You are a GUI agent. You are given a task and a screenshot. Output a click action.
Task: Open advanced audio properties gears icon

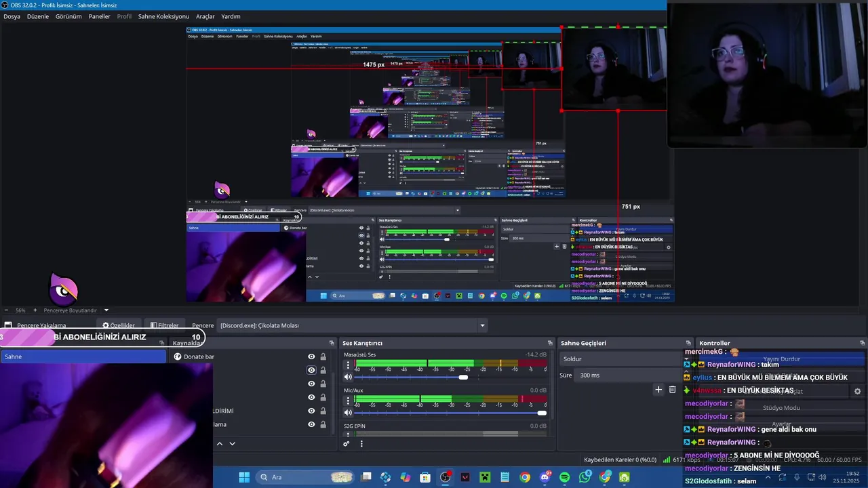(347, 444)
